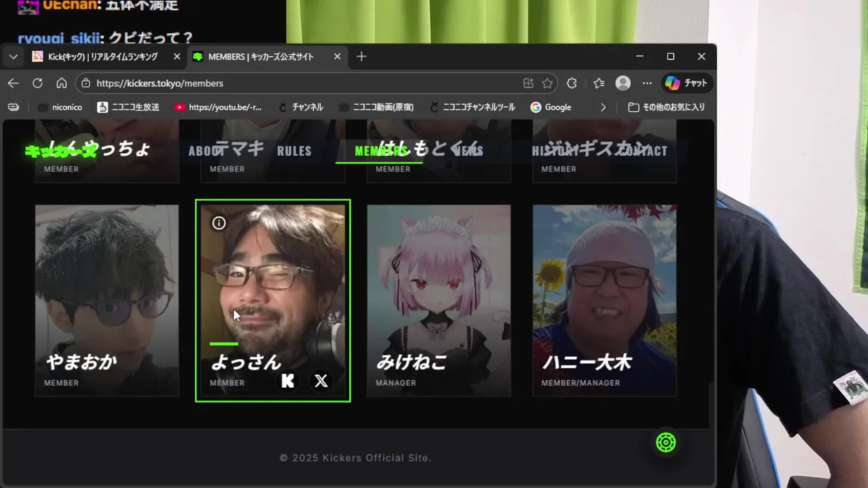Open the app/split-screen icon in address bar
This screenshot has width=868, height=488.
[x=528, y=83]
